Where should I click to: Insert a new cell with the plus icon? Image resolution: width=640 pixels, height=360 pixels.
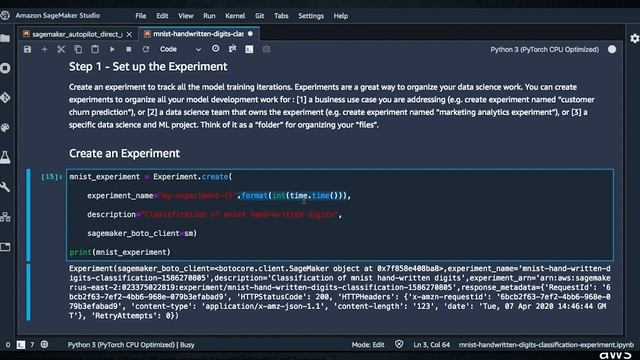(44, 49)
